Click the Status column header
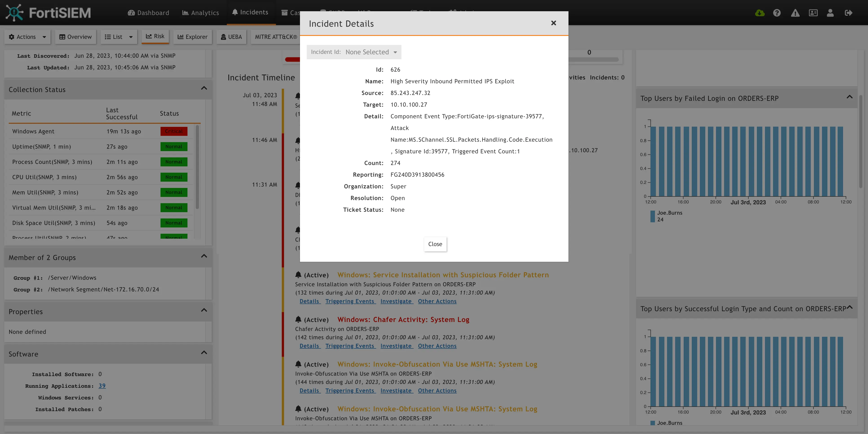The height and width of the screenshot is (434, 868). (x=169, y=114)
